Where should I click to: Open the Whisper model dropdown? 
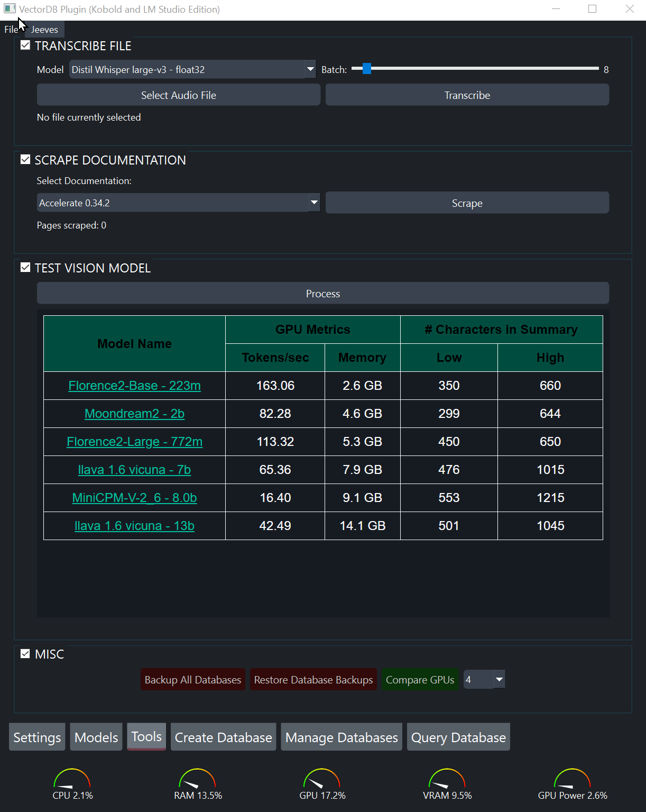(x=310, y=69)
